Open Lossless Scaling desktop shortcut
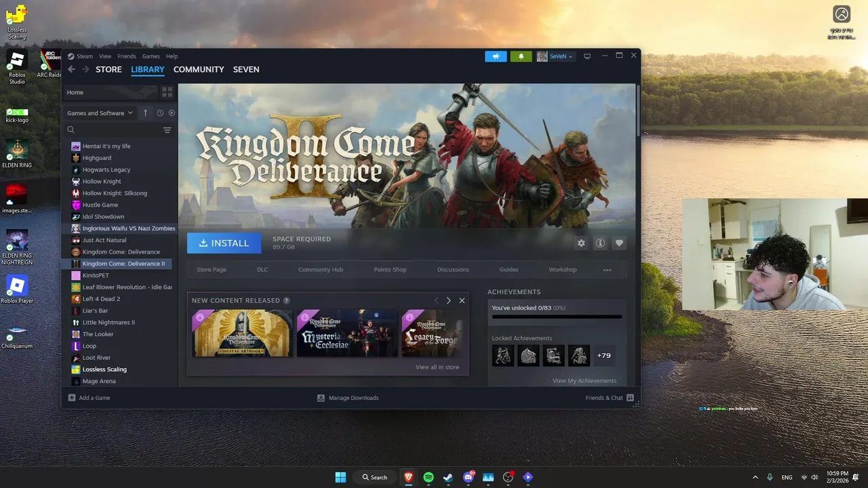 pyautogui.click(x=17, y=22)
